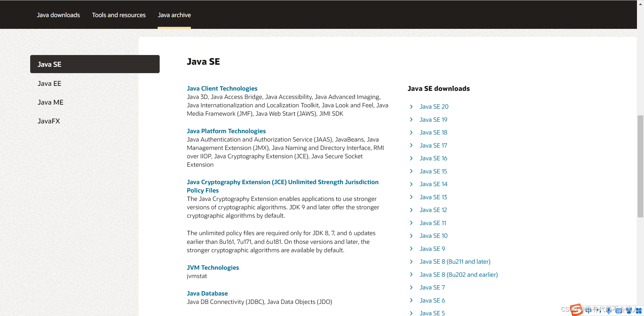Click the chevron beside Java SE 15

(x=411, y=171)
